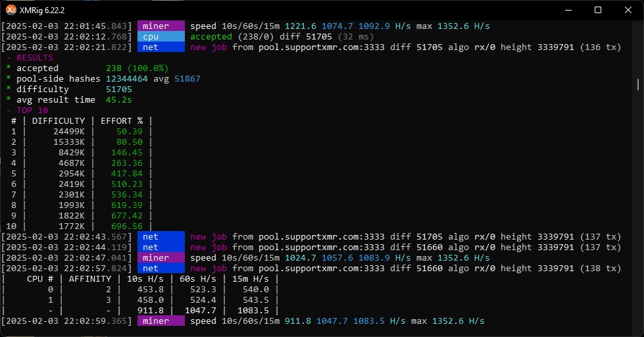This screenshot has height=337, width=644.
Task: Click difficulty 1822K in row 9
Action: pos(72,216)
